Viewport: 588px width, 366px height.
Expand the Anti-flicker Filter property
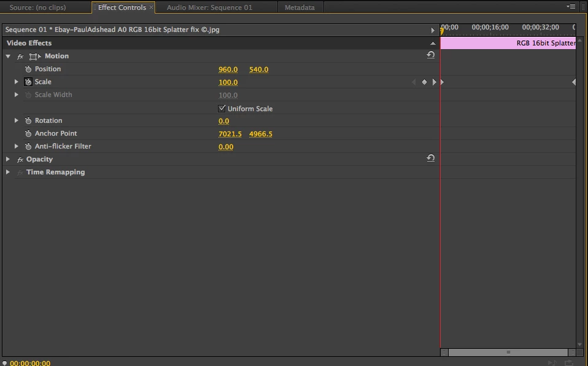16,146
